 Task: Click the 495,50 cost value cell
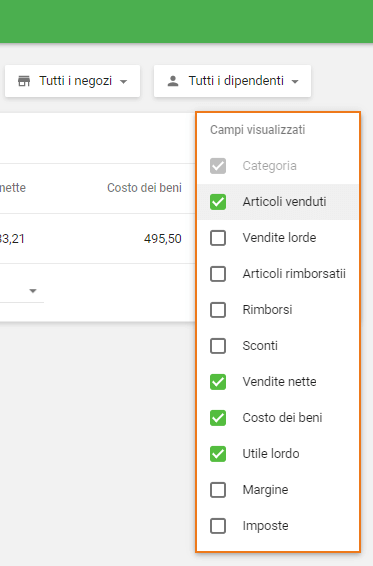point(162,239)
